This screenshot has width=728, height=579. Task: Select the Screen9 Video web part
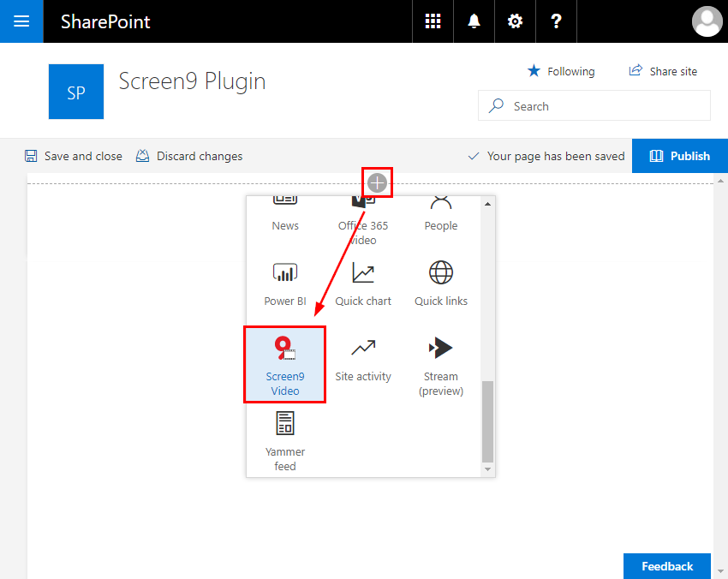click(285, 365)
